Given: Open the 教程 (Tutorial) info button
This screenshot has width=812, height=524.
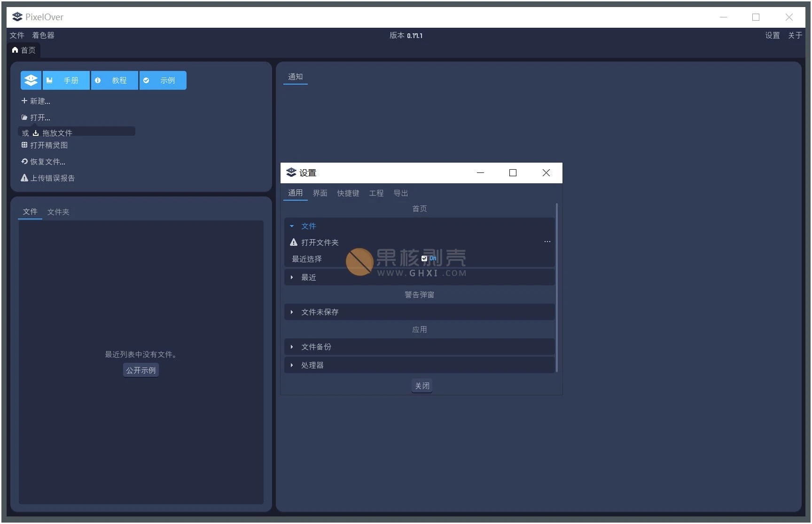Looking at the screenshot, I should [115, 80].
